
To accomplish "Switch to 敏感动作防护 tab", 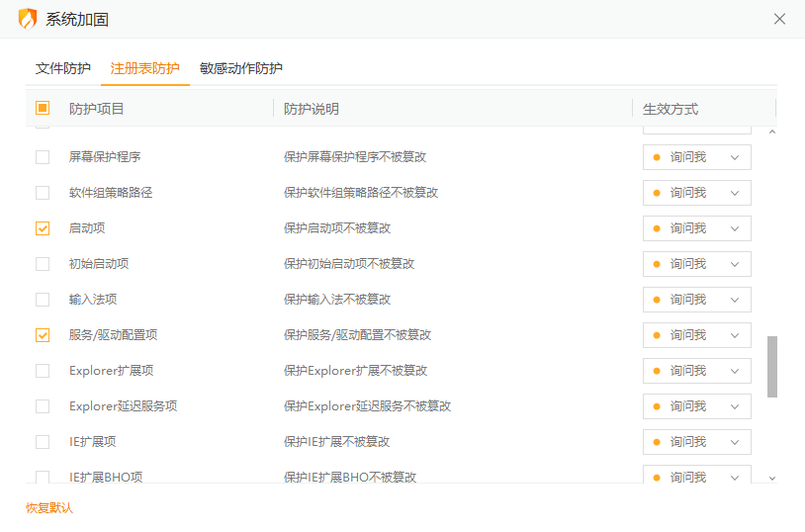I will click(240, 68).
